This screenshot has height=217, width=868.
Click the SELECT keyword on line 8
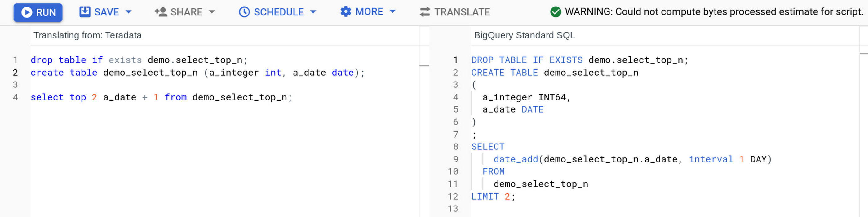(x=488, y=147)
